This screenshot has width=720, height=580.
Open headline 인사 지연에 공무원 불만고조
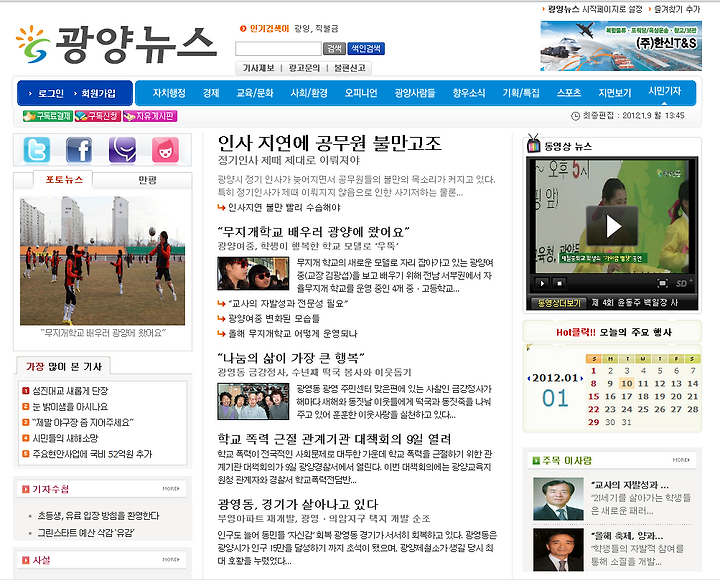point(329,143)
